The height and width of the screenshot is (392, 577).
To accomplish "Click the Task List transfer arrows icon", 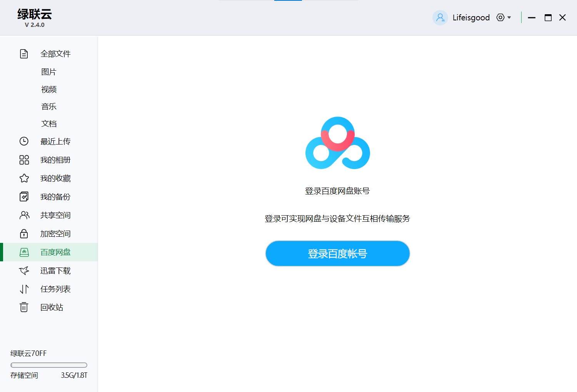I will [x=24, y=289].
